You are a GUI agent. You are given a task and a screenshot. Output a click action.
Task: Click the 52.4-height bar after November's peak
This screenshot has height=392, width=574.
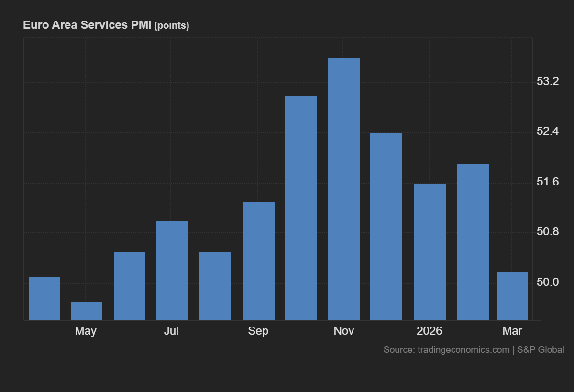386,225
